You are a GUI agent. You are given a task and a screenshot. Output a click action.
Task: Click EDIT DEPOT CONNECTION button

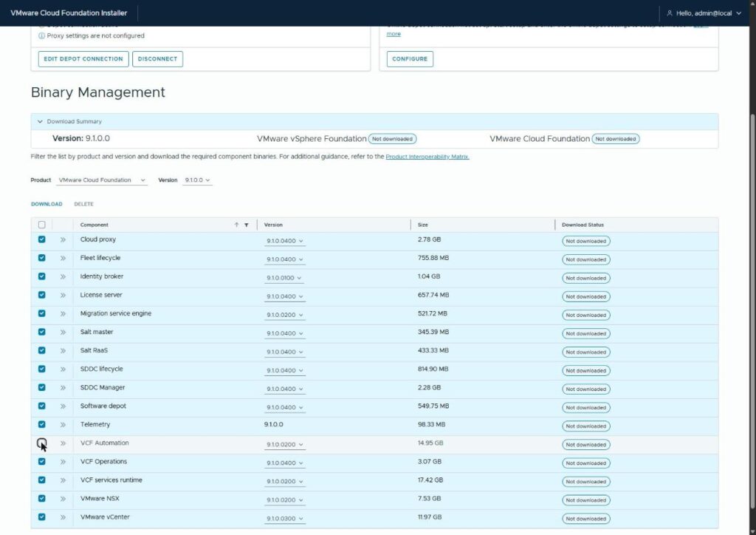pyautogui.click(x=83, y=59)
